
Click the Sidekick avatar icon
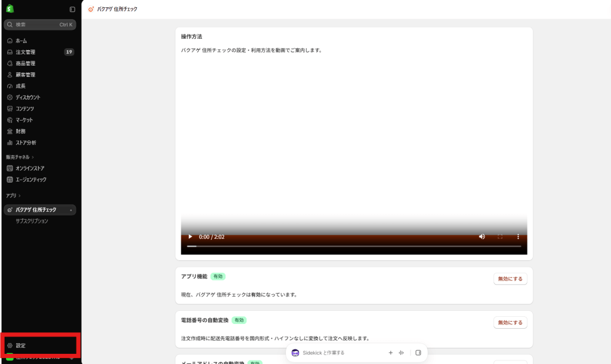[x=295, y=353]
